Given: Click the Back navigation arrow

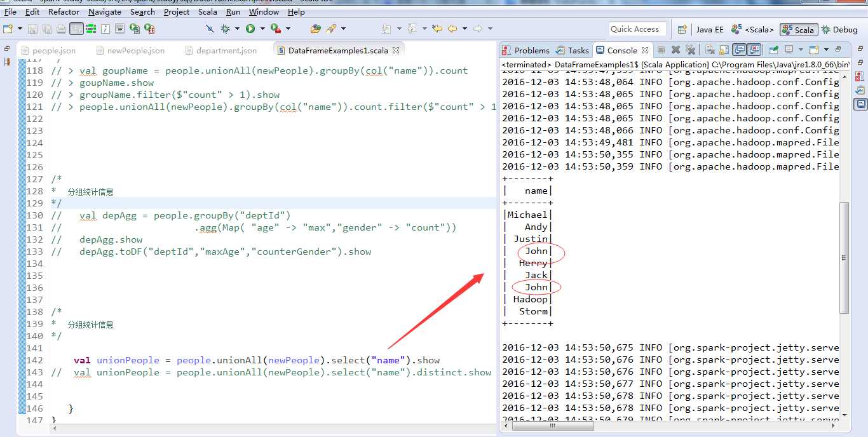Looking at the screenshot, I should (x=452, y=29).
